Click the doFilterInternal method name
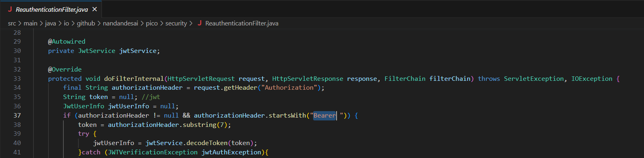Viewport: 644px width, 158px height. 134,79
